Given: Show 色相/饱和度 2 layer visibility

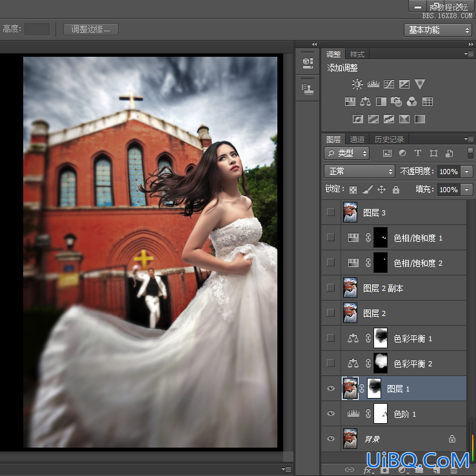Looking at the screenshot, I should coord(331,263).
